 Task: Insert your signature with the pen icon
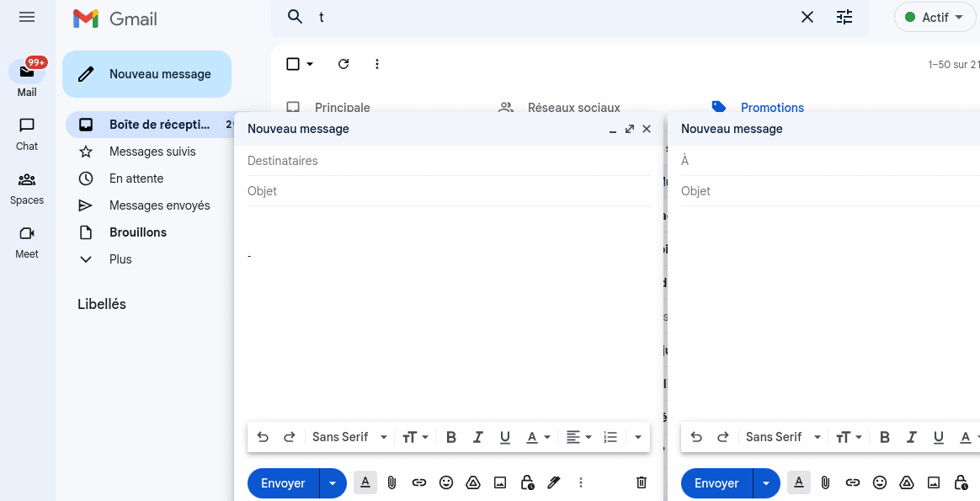[x=553, y=482]
